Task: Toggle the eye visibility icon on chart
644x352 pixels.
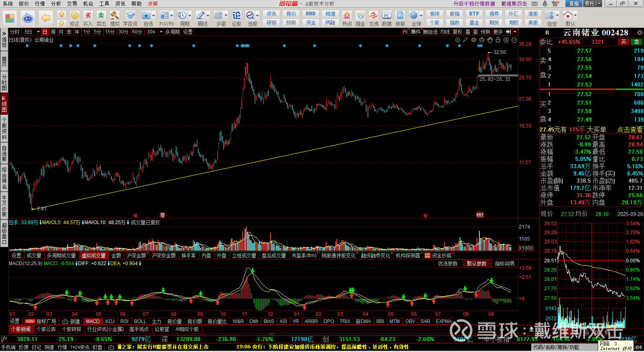Action: [x=474, y=40]
